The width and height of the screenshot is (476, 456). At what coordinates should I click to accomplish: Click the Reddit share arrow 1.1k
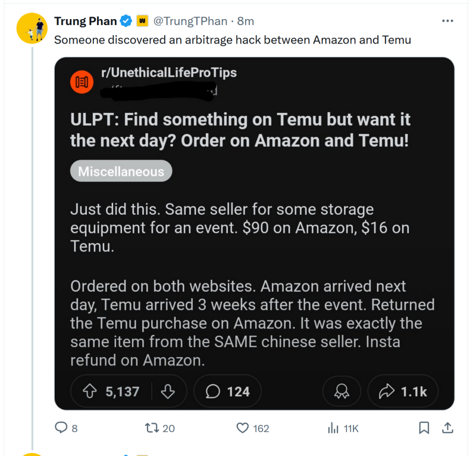click(403, 391)
